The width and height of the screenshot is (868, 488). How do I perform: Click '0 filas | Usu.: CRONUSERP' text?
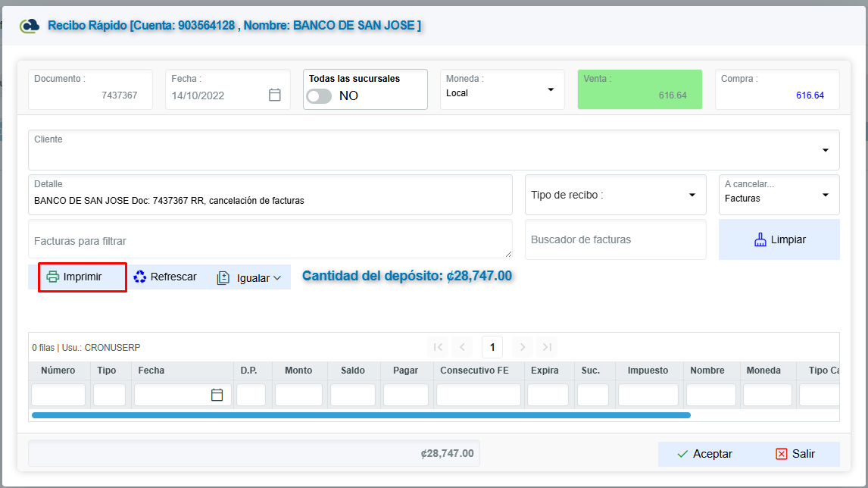[86, 348]
